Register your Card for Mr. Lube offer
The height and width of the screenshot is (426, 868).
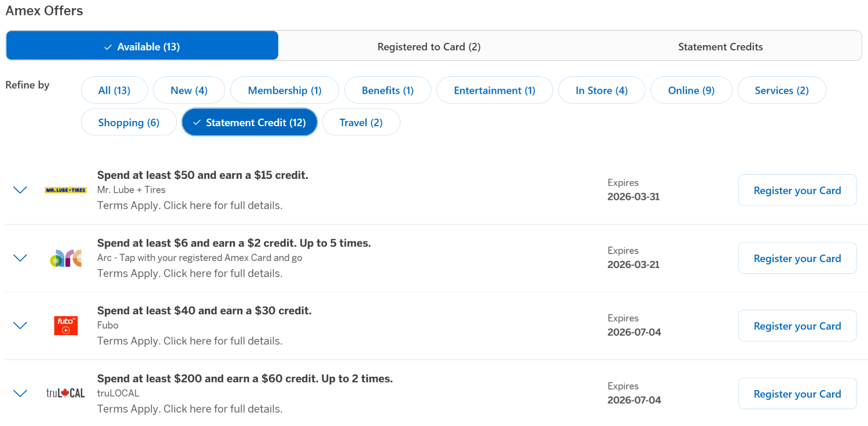point(797,190)
